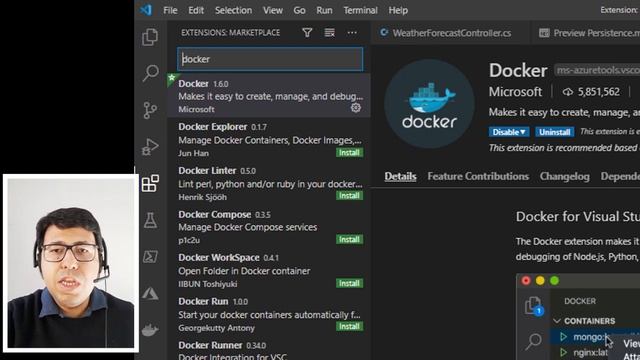Open Source Control view in activity bar

(150, 110)
